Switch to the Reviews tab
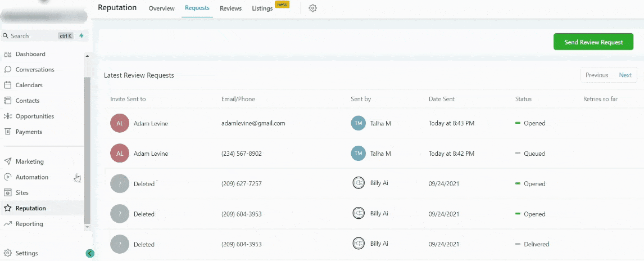 click(230, 8)
